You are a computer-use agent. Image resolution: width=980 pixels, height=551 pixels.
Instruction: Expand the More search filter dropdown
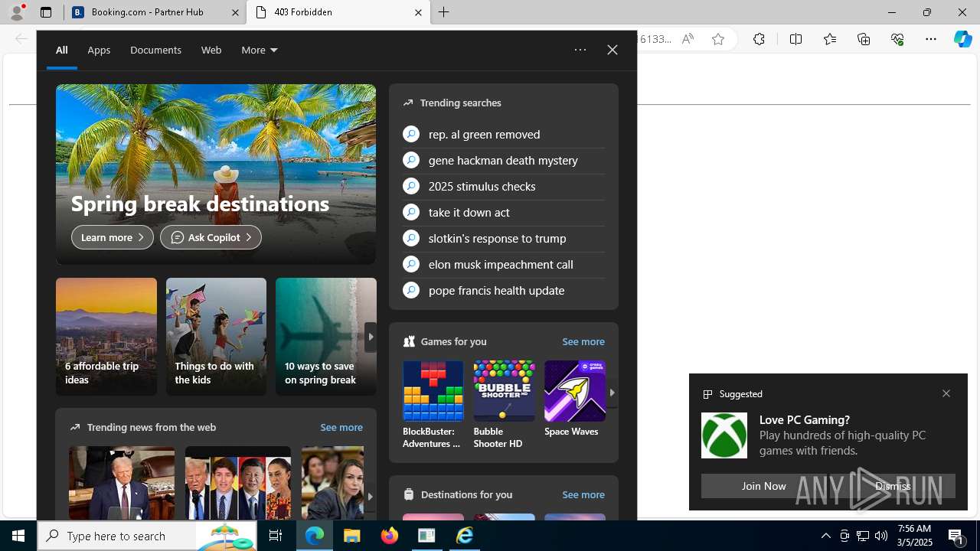coord(260,51)
